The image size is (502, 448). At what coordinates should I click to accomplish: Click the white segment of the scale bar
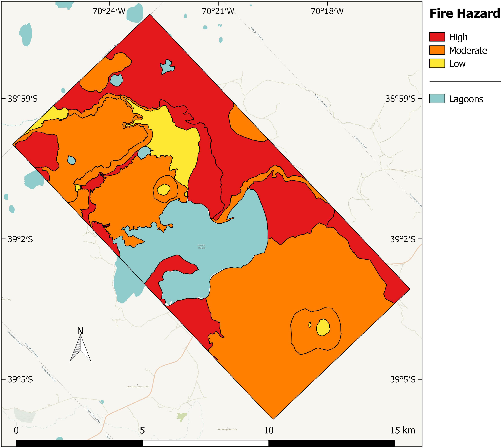click(x=205, y=443)
